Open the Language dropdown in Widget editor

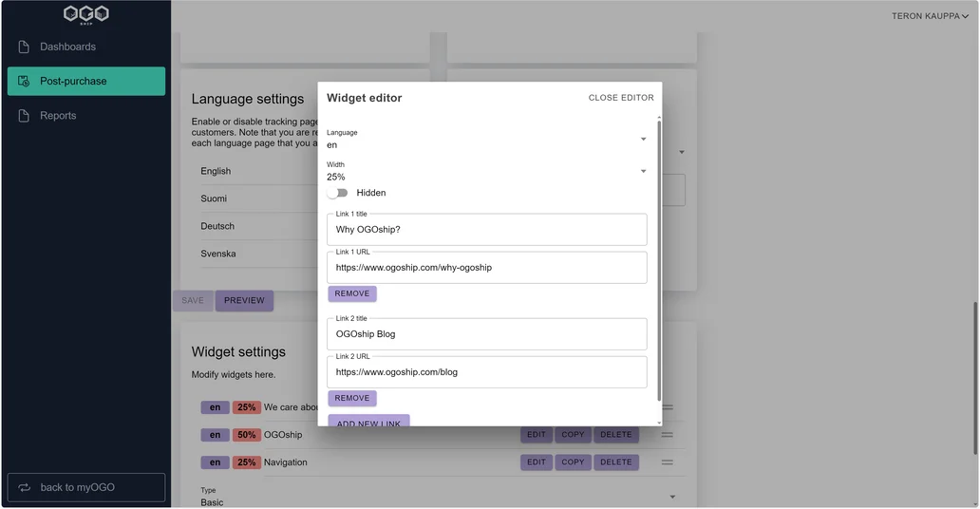(x=486, y=140)
